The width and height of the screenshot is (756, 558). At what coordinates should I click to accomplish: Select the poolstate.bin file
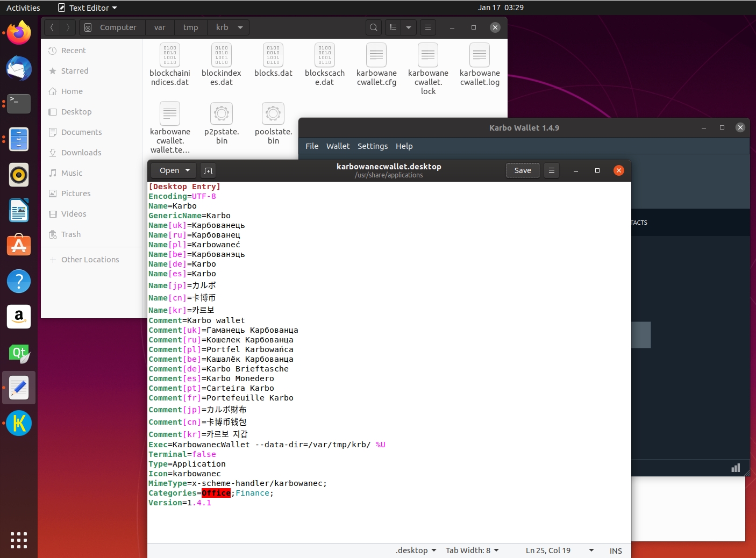273,124
